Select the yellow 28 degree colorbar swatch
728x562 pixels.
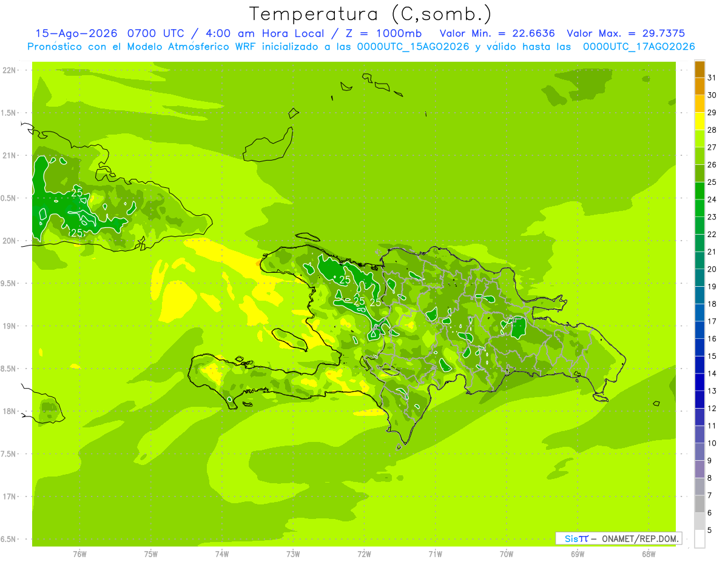pos(699,122)
